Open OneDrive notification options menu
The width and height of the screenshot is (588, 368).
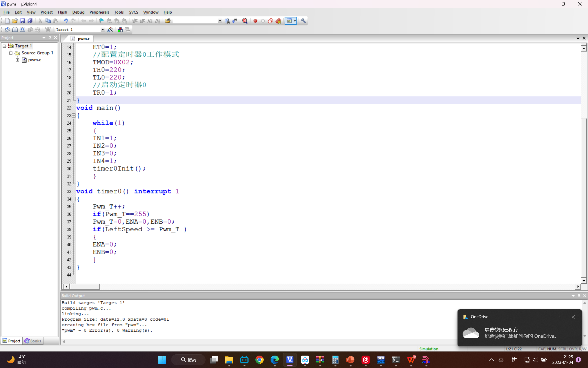pyautogui.click(x=559, y=317)
